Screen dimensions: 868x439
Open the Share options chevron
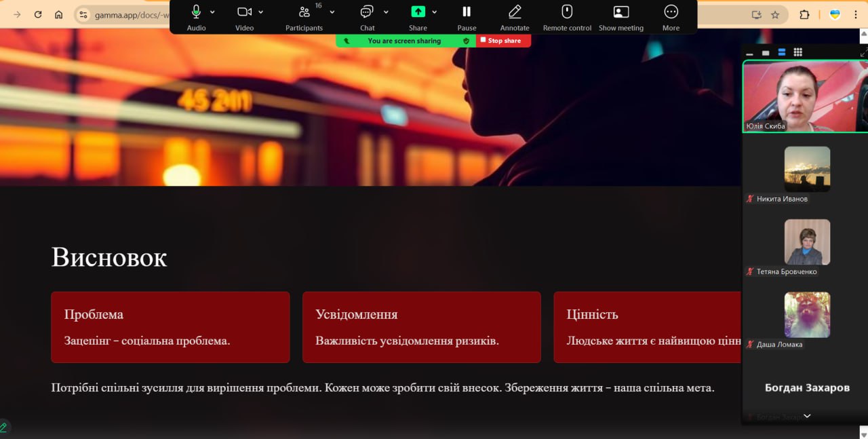[x=435, y=12]
